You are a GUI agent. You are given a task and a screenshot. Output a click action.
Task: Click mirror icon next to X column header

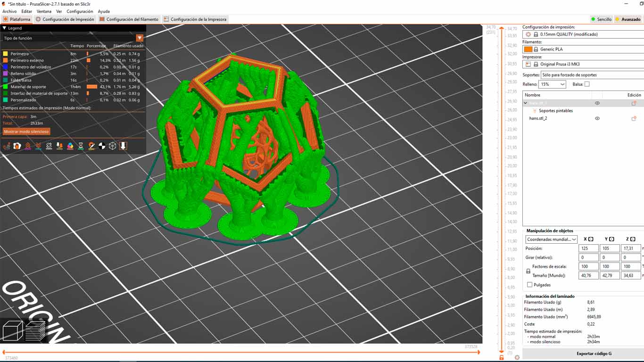(591, 239)
